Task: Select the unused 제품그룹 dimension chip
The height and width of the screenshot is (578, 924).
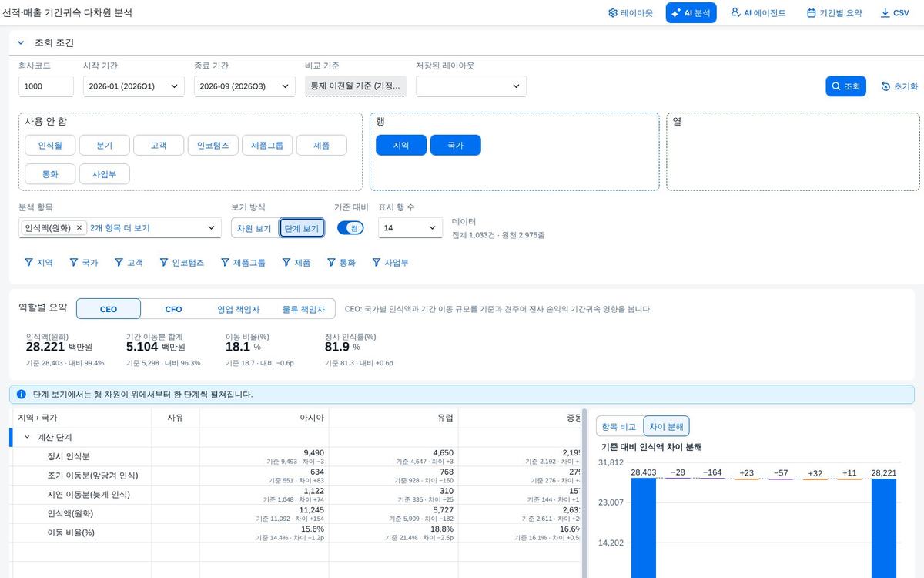Action: pos(267,145)
